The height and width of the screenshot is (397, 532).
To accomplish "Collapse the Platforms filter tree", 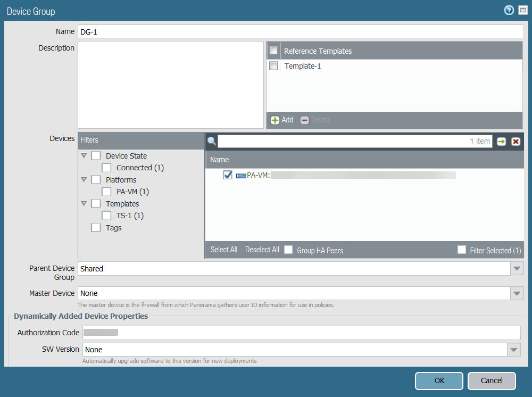I will [84, 179].
